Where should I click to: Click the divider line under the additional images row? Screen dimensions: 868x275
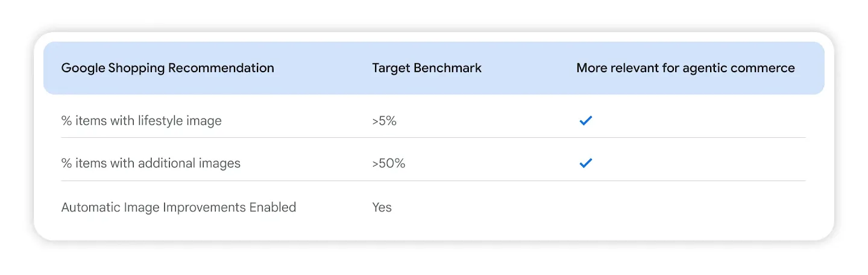433,181
